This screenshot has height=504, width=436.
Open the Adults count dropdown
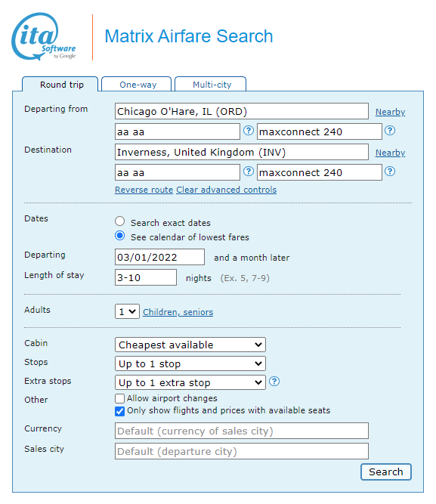(x=127, y=311)
